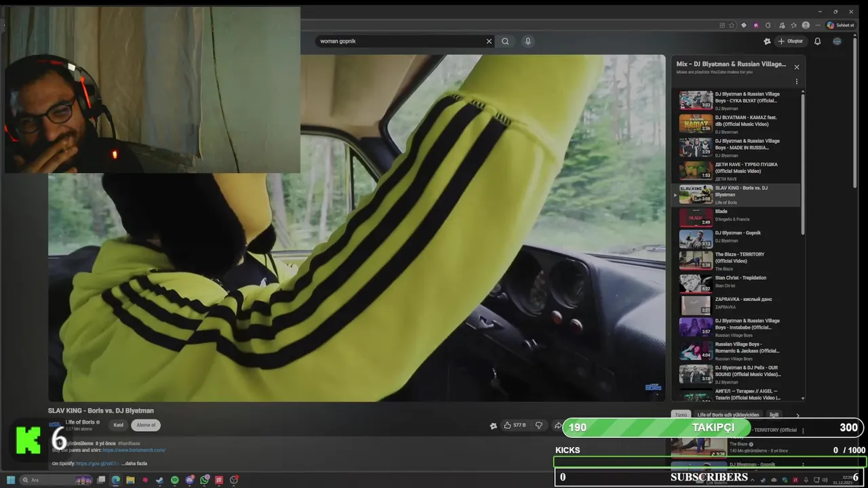
Task: Open Edge settings and more menu
Action: [818, 25]
